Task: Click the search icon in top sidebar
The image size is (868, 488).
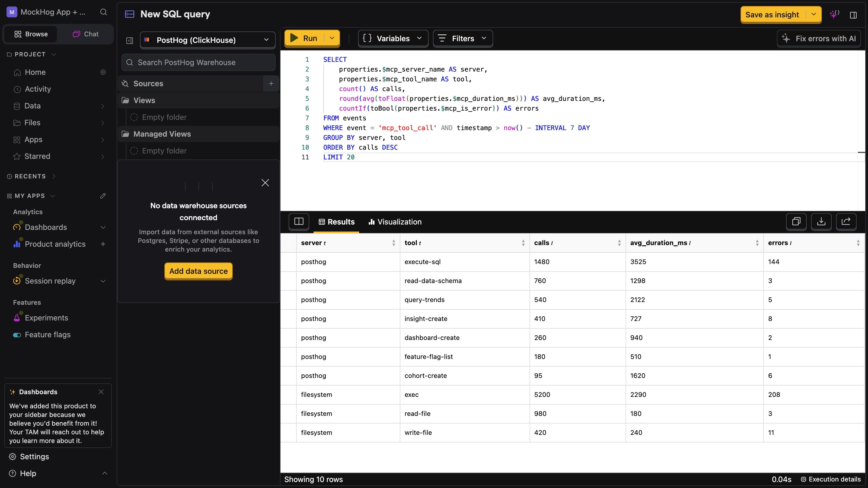Action: click(103, 12)
